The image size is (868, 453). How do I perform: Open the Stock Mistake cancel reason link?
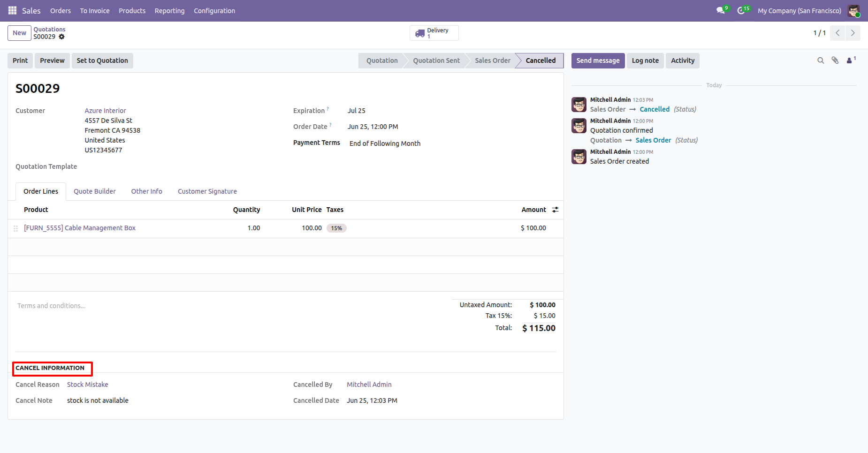pos(87,385)
